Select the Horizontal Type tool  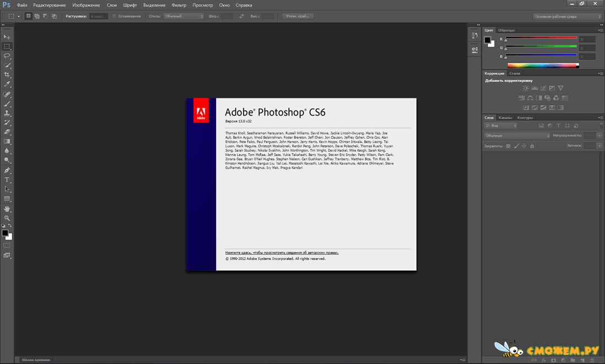pos(7,180)
